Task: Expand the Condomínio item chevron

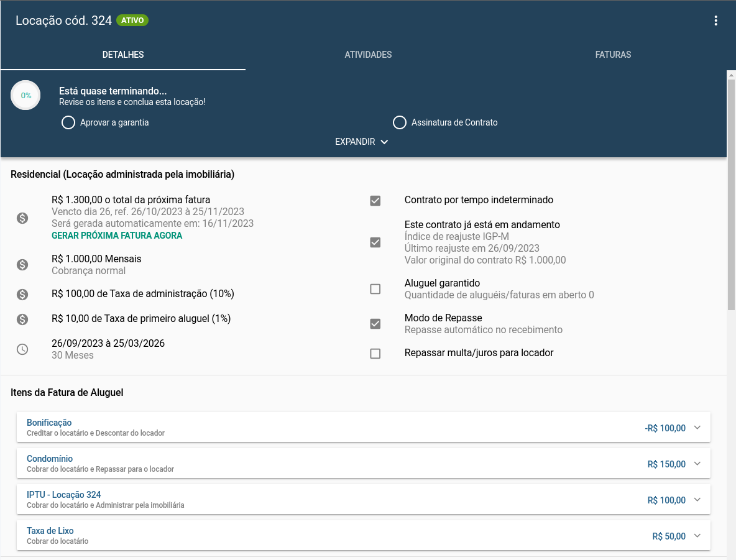Action: [x=697, y=463]
